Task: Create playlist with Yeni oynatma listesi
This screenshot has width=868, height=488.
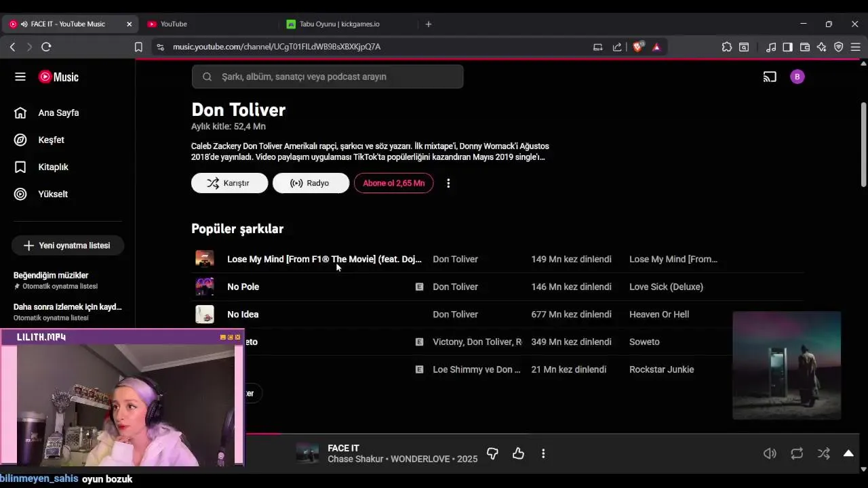Action: tap(67, 245)
